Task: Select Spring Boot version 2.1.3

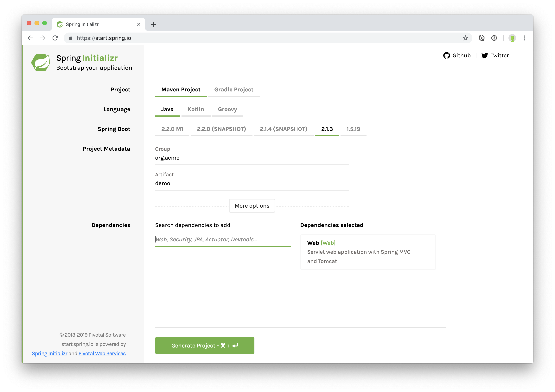Action: tap(327, 129)
